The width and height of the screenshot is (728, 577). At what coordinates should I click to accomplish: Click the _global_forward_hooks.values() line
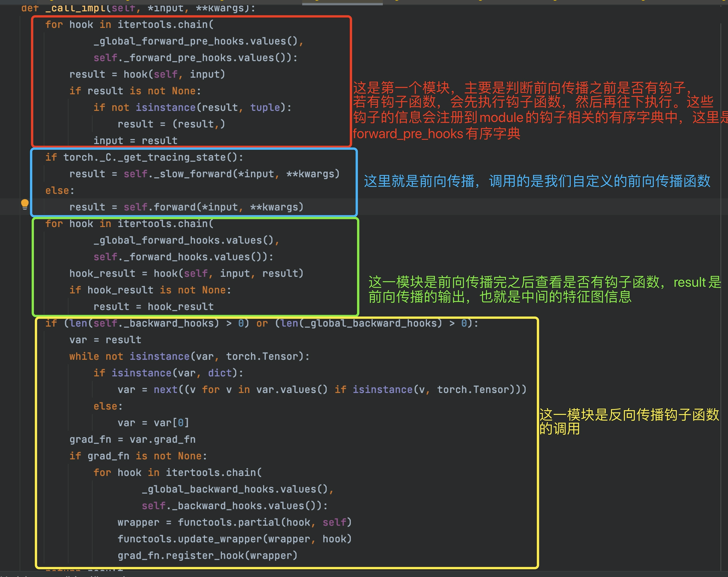pos(186,240)
